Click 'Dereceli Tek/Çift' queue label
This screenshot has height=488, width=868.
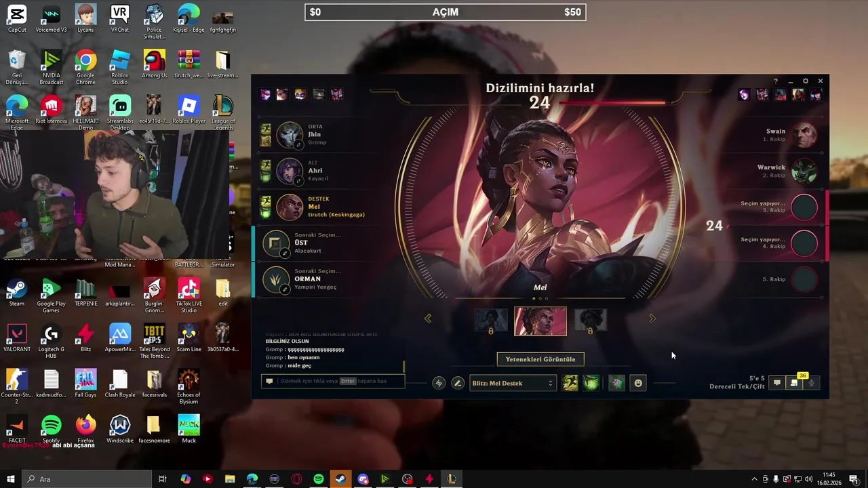coord(737,386)
